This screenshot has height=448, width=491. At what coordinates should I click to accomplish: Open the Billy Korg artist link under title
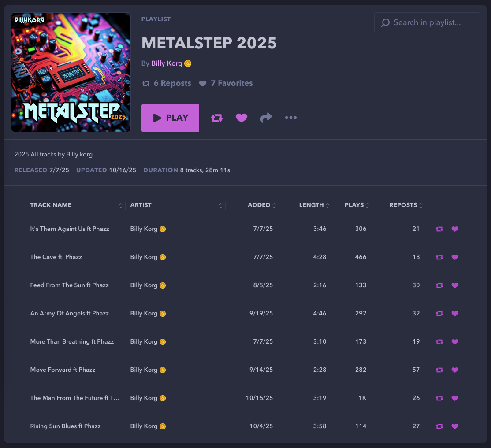[x=167, y=63]
